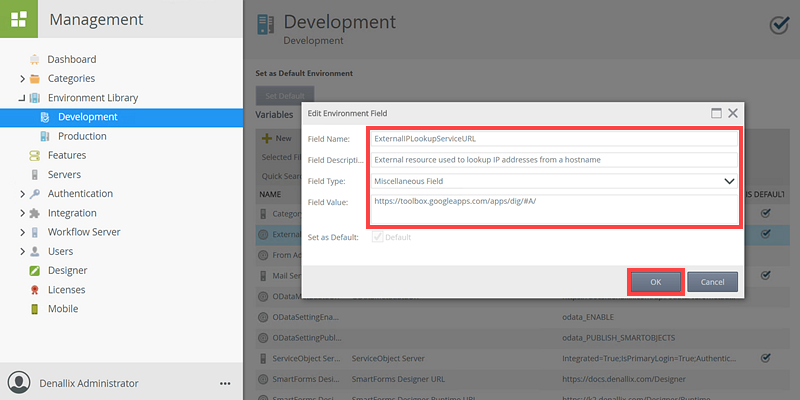Click the odata_ENABLE value cell

tap(588, 317)
